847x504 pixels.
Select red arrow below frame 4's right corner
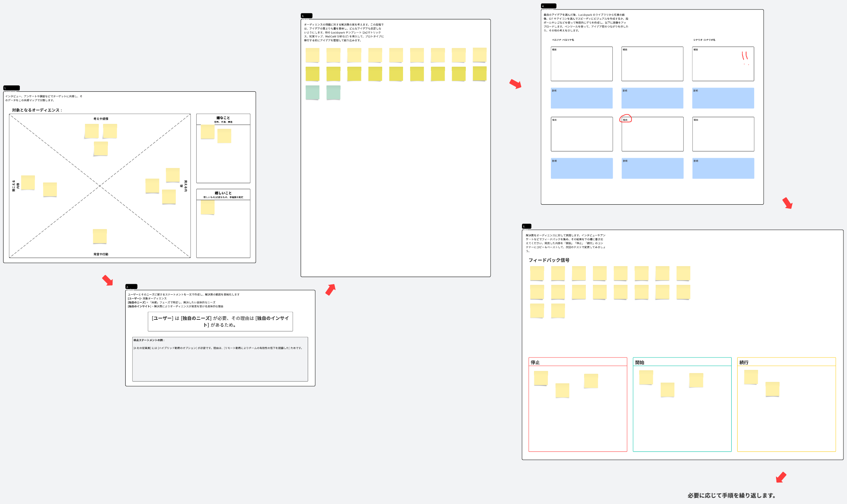click(787, 203)
